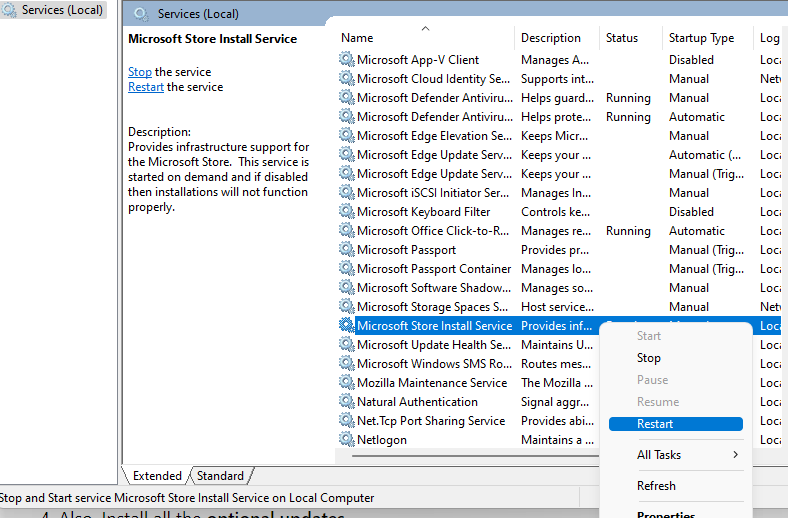The width and height of the screenshot is (788, 518).
Task: Click gear icon of Microsoft Office Click-to-Run
Action: click(346, 230)
